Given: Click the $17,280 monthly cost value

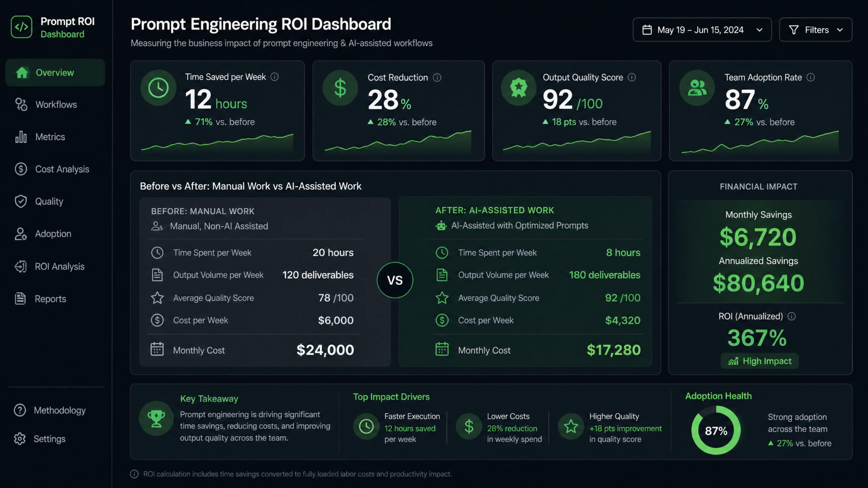Looking at the screenshot, I should pyautogui.click(x=614, y=350).
